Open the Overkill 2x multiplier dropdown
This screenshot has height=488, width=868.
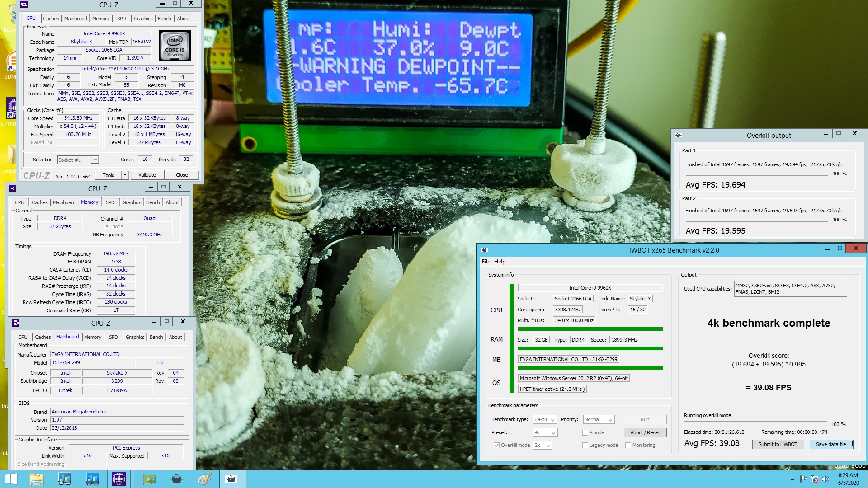[542, 445]
